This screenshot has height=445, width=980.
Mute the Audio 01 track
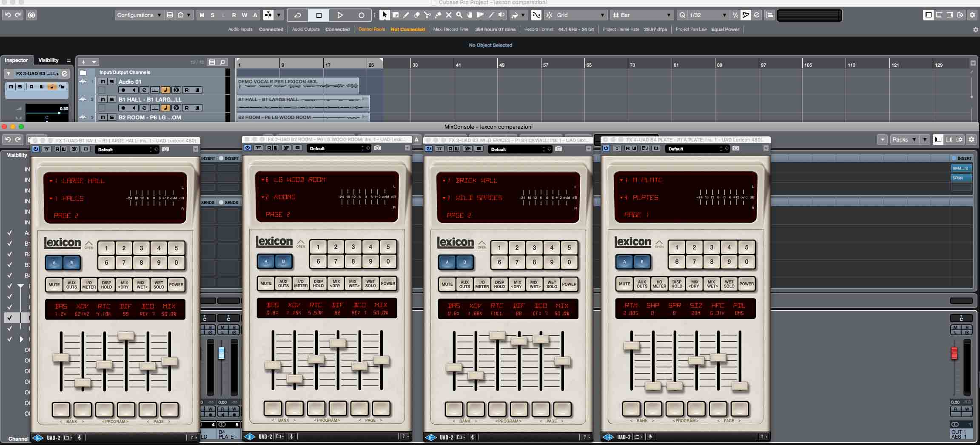click(x=103, y=82)
